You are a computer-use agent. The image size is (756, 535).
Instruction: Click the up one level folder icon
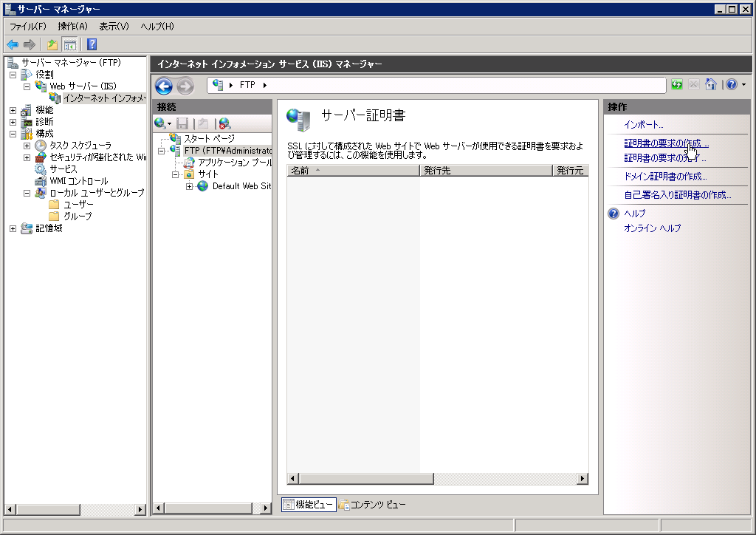(52, 44)
